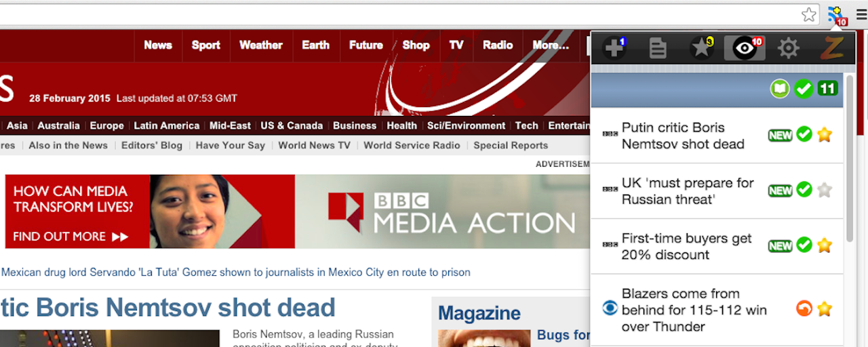Open the Radio tab in BBC top bar
The image size is (868, 347).
[x=498, y=45]
